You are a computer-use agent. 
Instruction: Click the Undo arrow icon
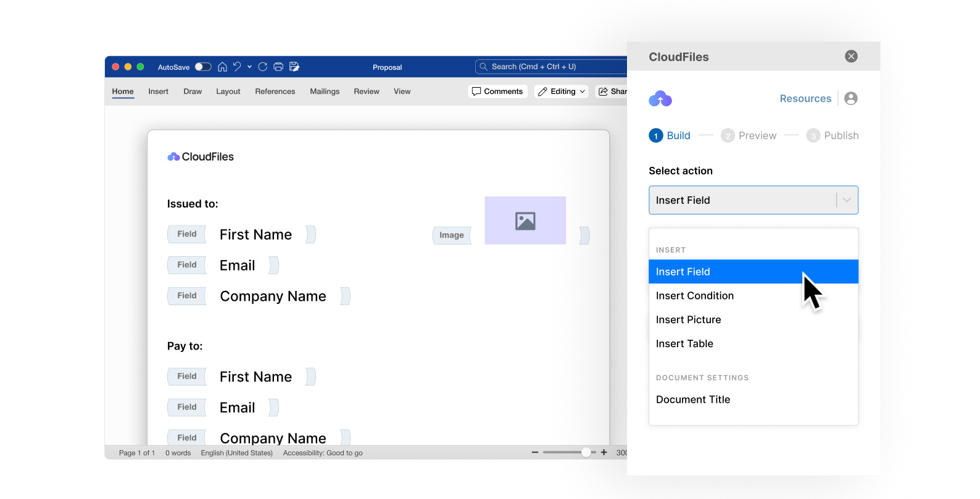coord(237,67)
